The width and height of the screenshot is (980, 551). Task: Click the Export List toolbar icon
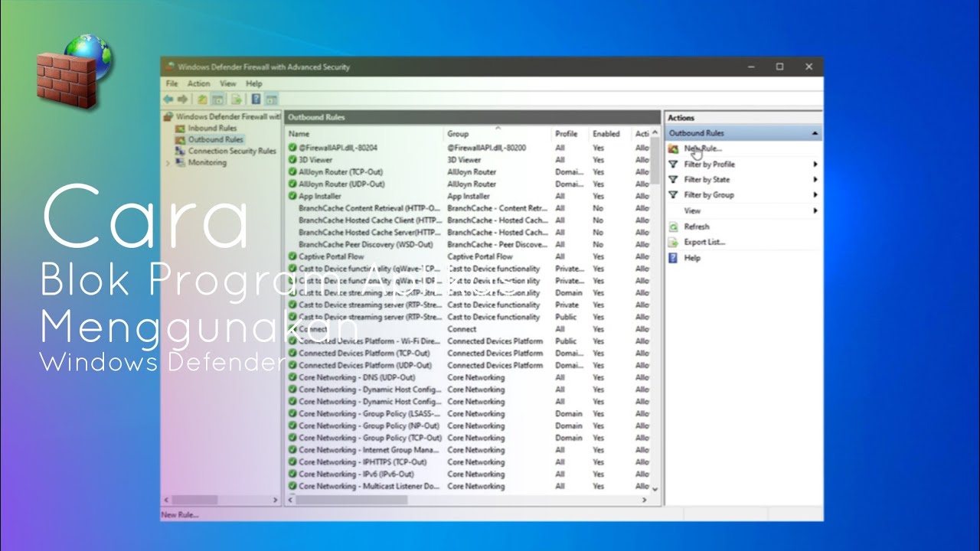tap(237, 99)
